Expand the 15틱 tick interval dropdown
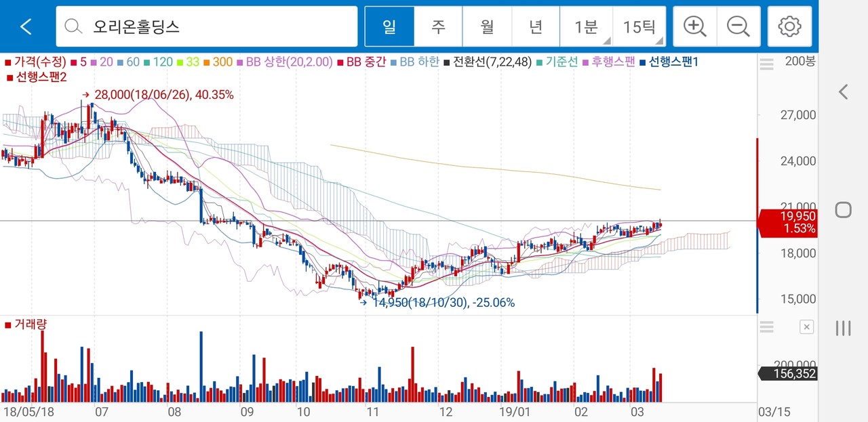The height and width of the screenshot is (422, 868). tap(639, 26)
